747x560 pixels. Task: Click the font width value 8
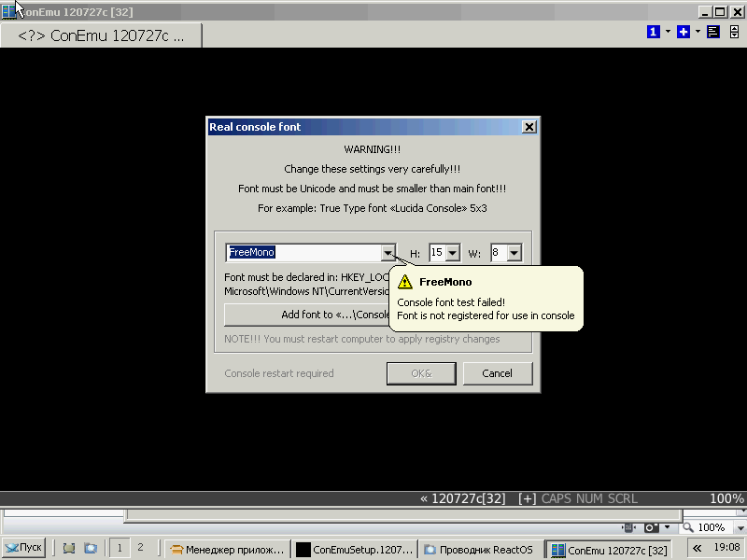pyautogui.click(x=499, y=252)
